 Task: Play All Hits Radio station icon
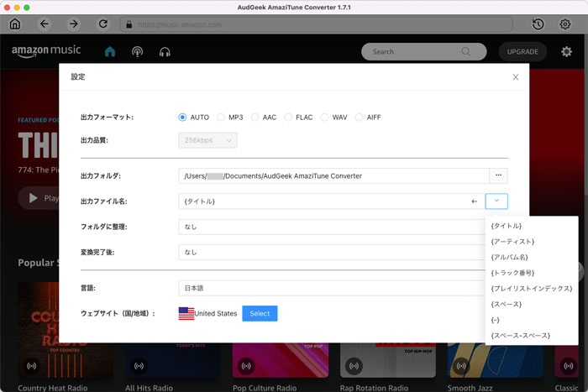(139, 366)
